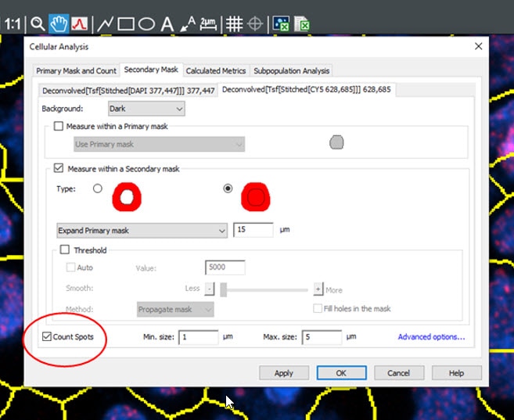Switch to the Calculated Metrics tab
This screenshot has width=514, height=420.
pyautogui.click(x=215, y=70)
